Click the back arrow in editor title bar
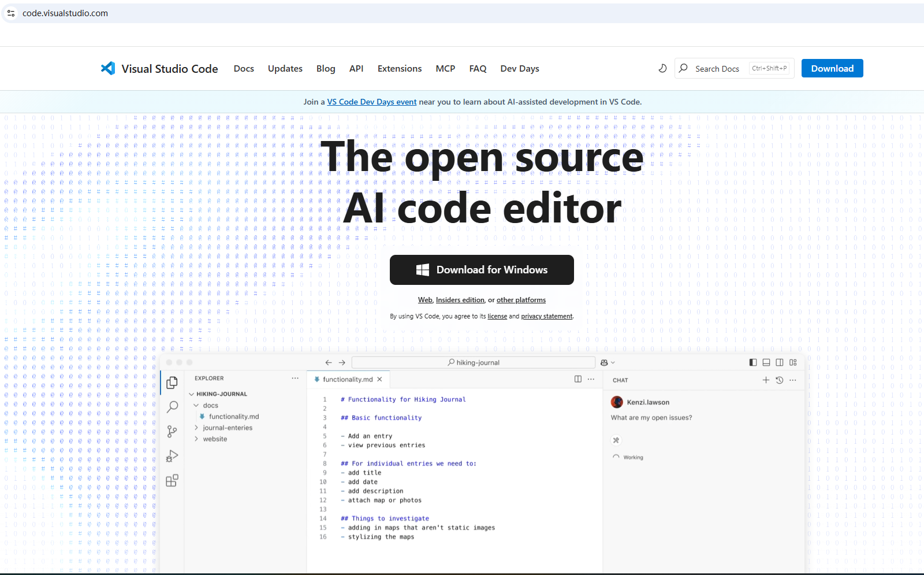The width and height of the screenshot is (924, 575). point(329,362)
